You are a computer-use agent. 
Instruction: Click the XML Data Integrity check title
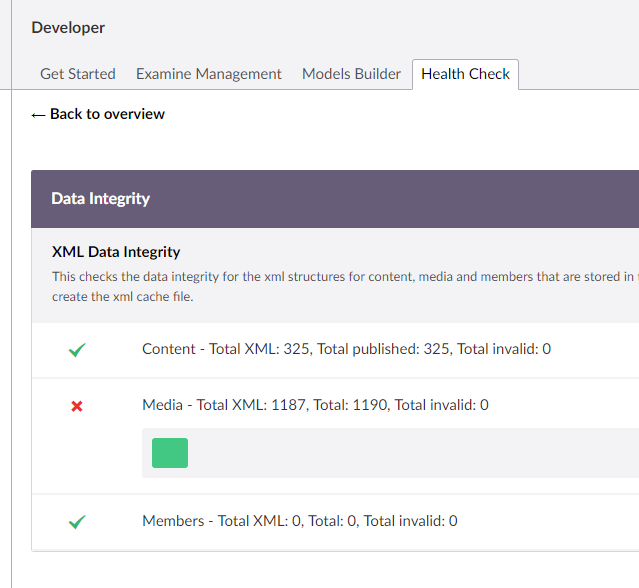(116, 252)
